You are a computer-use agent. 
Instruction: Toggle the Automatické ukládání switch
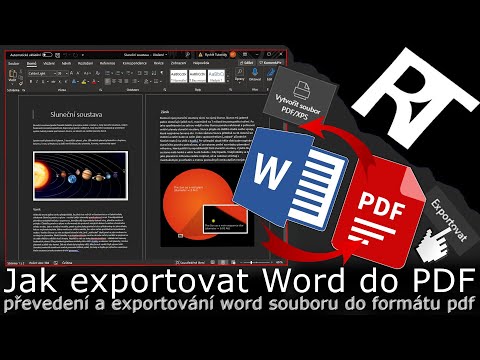[47, 55]
